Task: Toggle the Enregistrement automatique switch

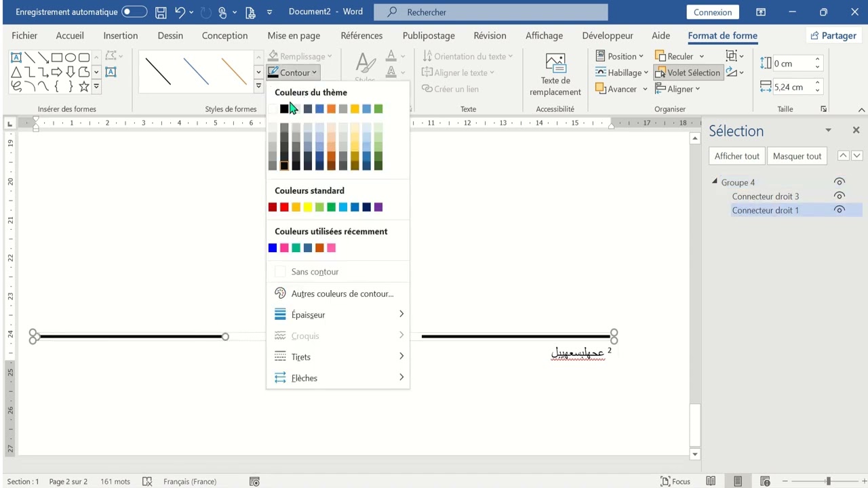Action: [x=134, y=12]
